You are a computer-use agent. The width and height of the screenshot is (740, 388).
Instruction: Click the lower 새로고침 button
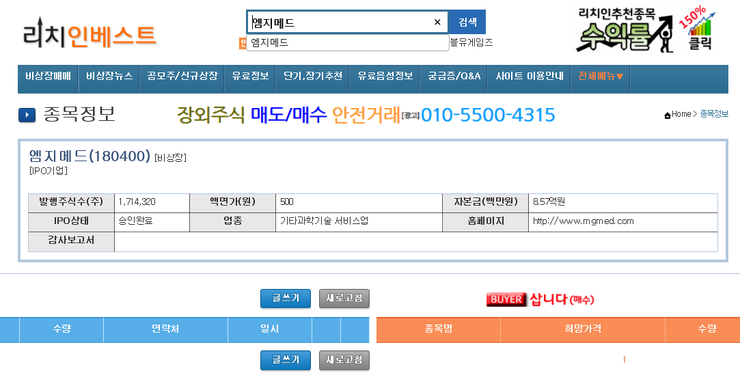point(344,360)
